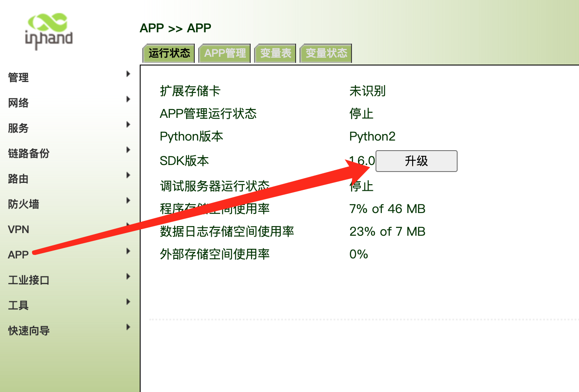Open the APP sidebar menu
Screen dimensions: 579x392
[18, 255]
